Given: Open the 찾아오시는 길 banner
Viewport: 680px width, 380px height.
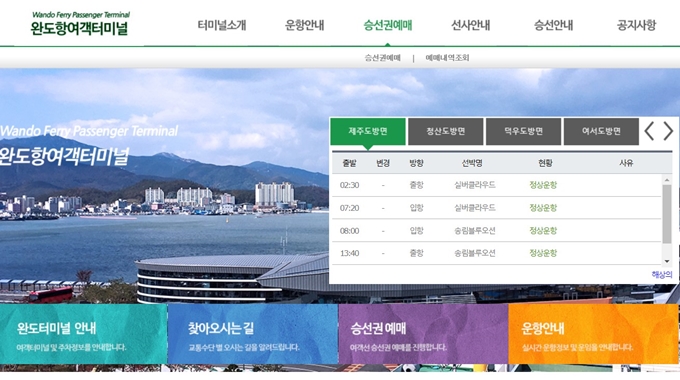Looking at the screenshot, I should 253,334.
